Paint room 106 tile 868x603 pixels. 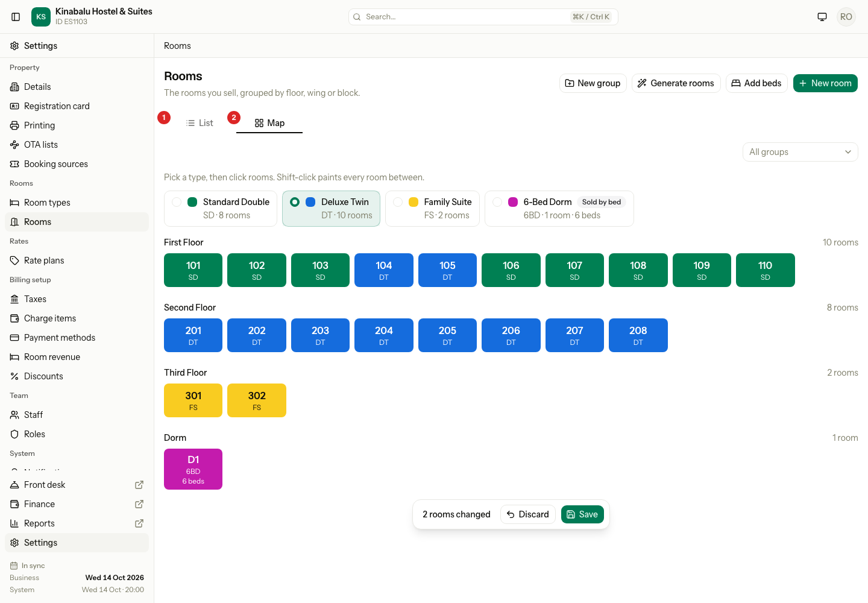511,270
